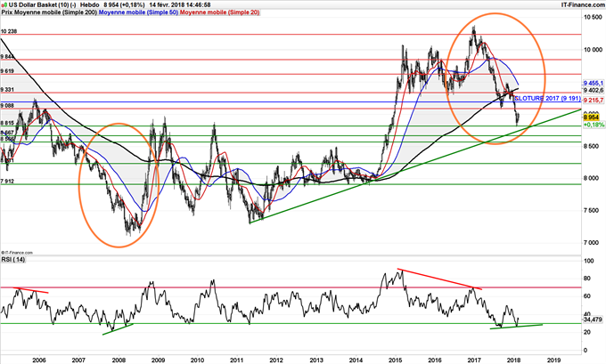
Task: Click the 8 000 price axis label
Action: [x=594, y=178]
